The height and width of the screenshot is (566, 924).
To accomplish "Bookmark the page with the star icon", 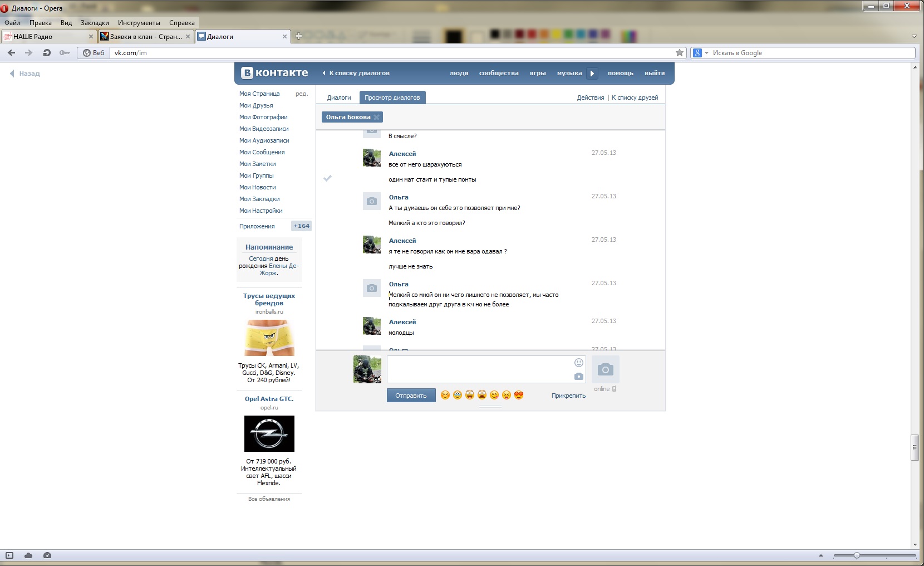I will pyautogui.click(x=680, y=53).
